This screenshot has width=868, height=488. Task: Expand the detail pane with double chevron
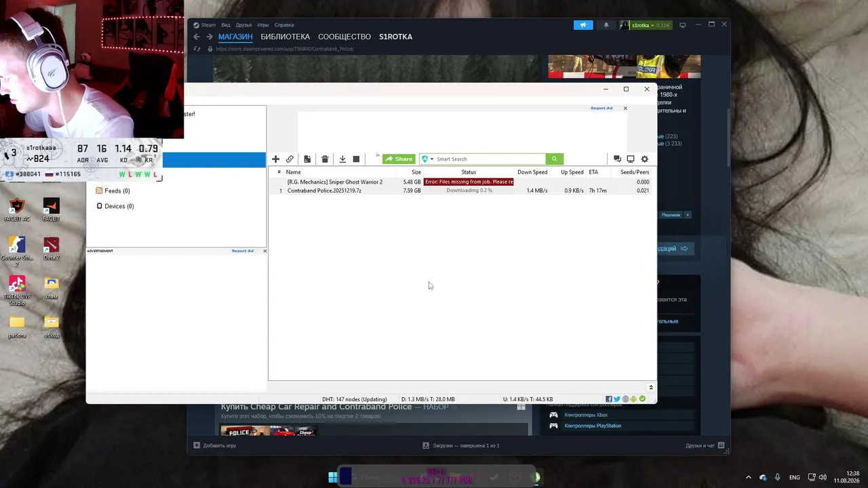(x=651, y=388)
